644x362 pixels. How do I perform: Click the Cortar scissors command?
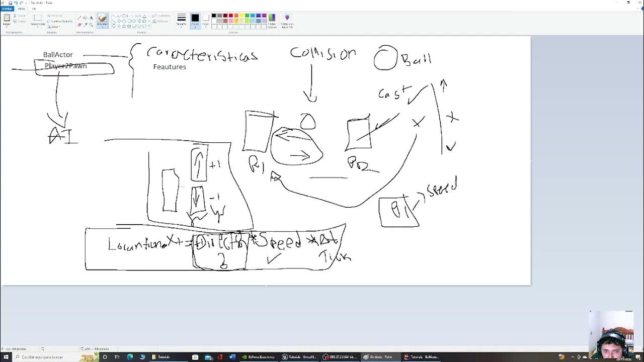coord(20,16)
